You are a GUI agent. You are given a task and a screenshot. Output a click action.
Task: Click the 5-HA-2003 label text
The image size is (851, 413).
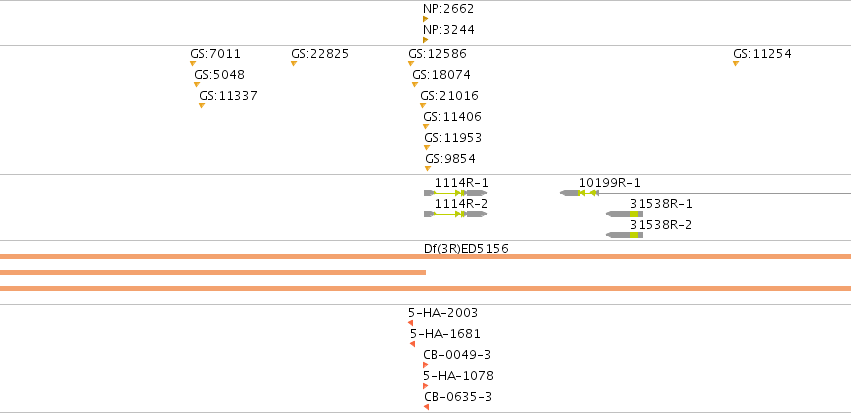pos(443,313)
